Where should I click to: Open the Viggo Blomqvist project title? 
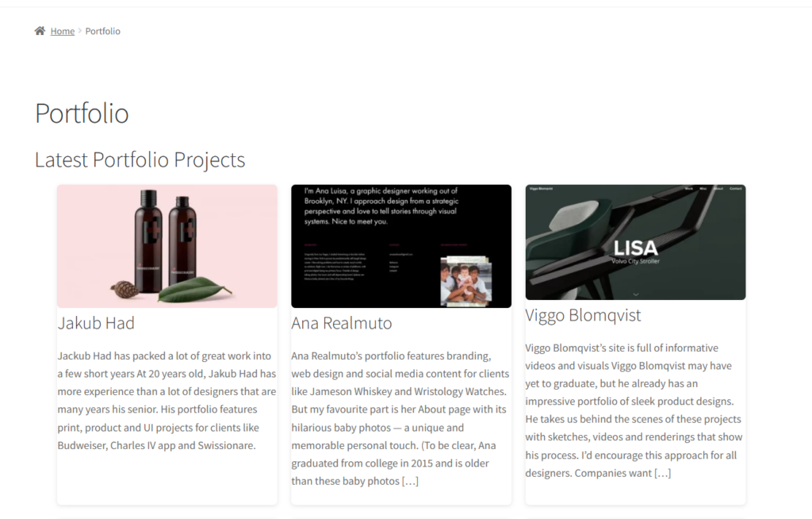pyautogui.click(x=583, y=315)
